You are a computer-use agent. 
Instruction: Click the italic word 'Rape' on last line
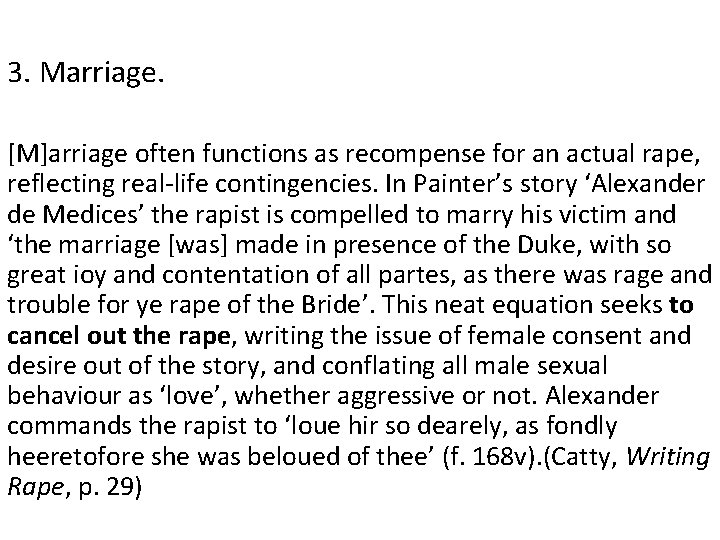click(35, 487)
